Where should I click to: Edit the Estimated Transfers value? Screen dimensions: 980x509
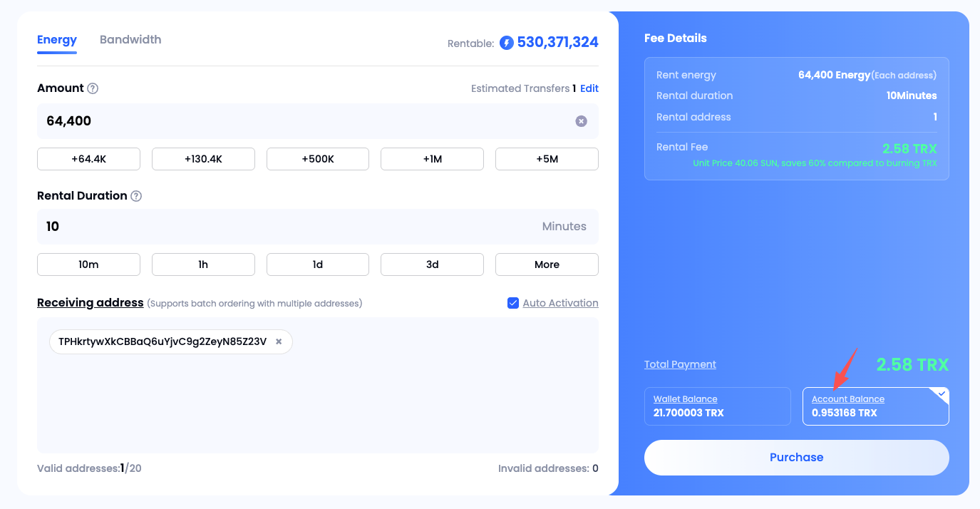pos(589,88)
